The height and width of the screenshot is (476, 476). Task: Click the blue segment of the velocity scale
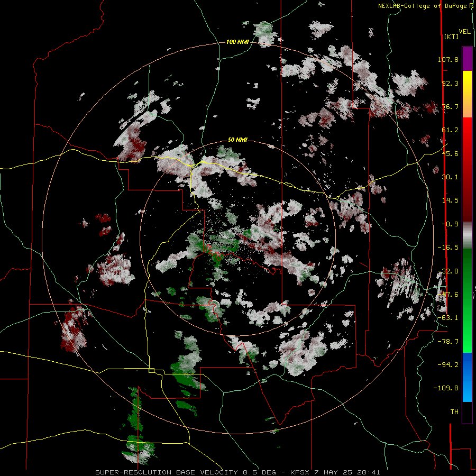467,377
